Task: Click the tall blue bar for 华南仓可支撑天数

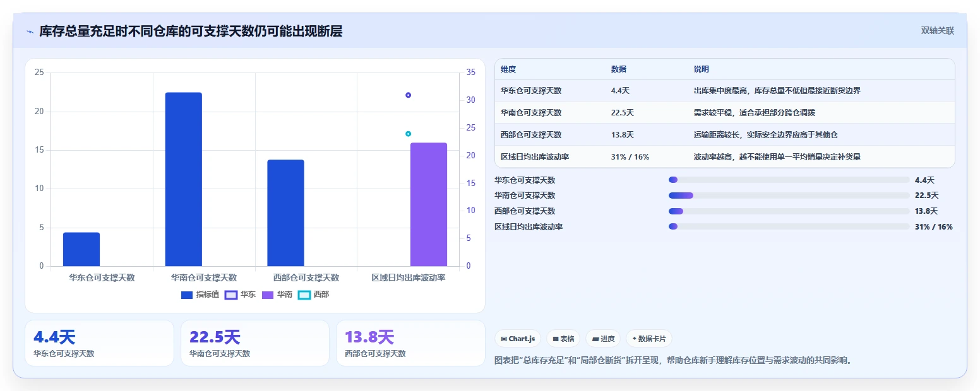Action: pyautogui.click(x=184, y=179)
